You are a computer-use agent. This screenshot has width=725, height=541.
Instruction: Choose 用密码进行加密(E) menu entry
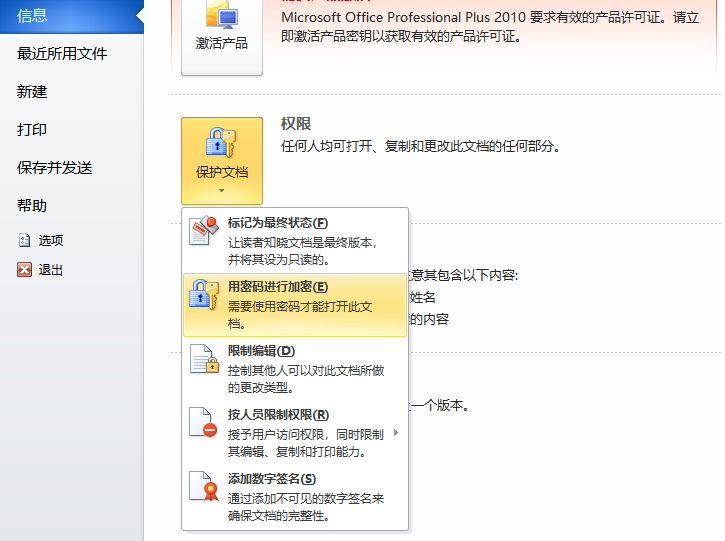[295, 305]
